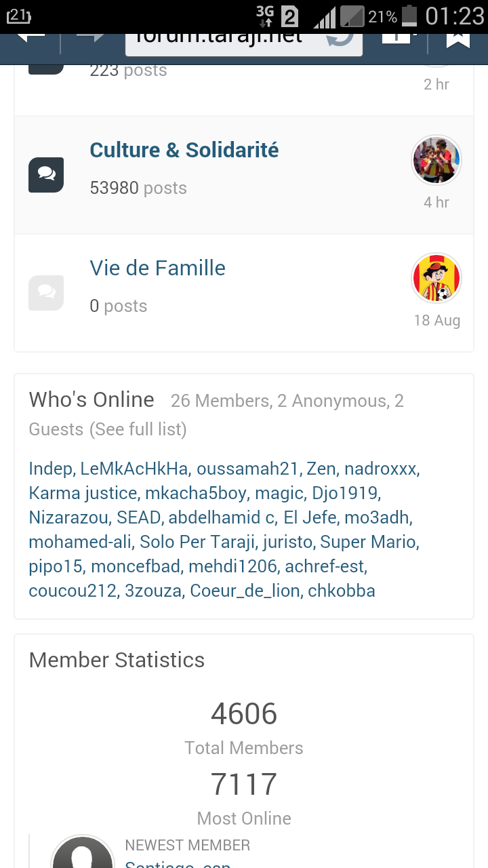
Task: Open the Culture & Solidarité forum
Action: 184,150
